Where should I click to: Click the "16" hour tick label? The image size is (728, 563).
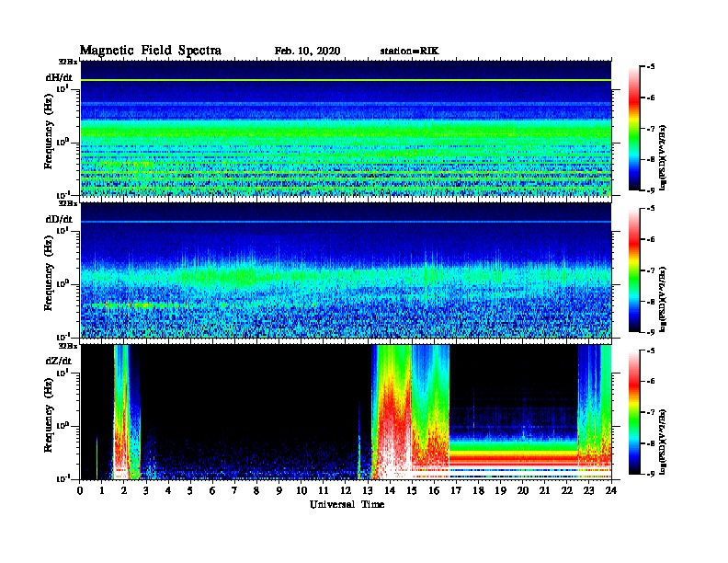pyautogui.click(x=434, y=490)
